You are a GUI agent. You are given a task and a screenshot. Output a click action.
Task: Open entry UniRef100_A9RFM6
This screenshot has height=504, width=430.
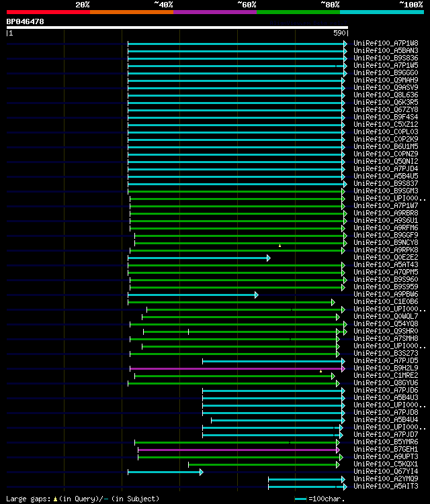point(386,228)
